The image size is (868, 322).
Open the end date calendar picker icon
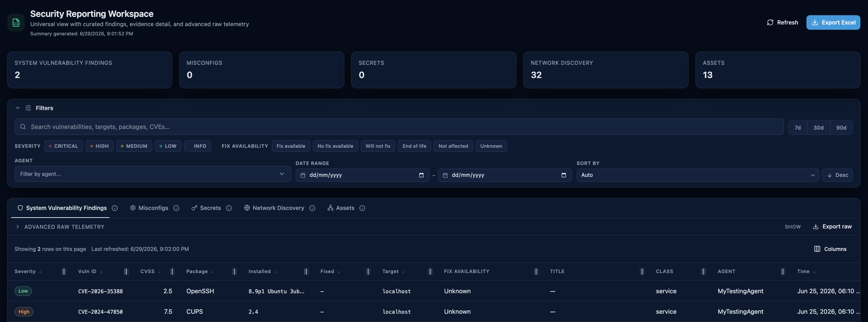point(563,175)
